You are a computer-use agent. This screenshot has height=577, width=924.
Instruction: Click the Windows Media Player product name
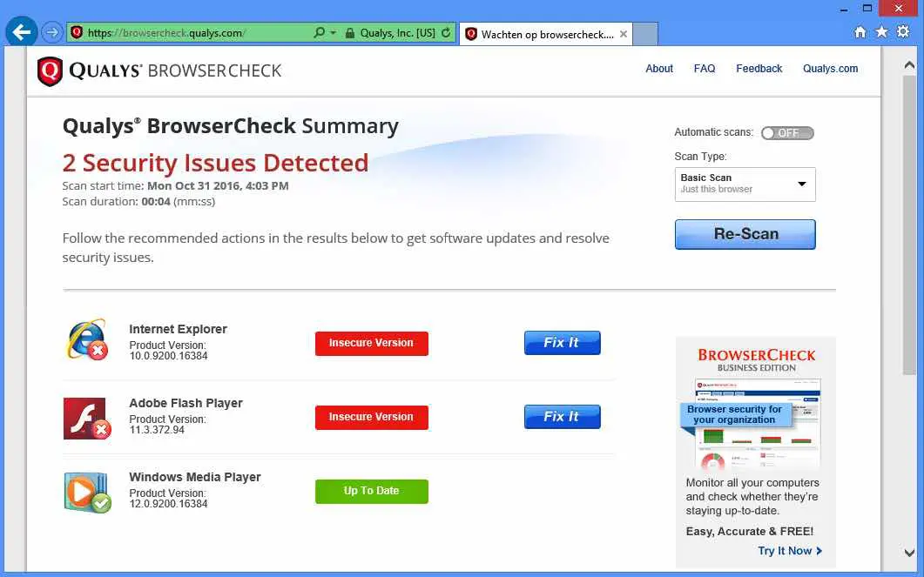[x=194, y=477]
